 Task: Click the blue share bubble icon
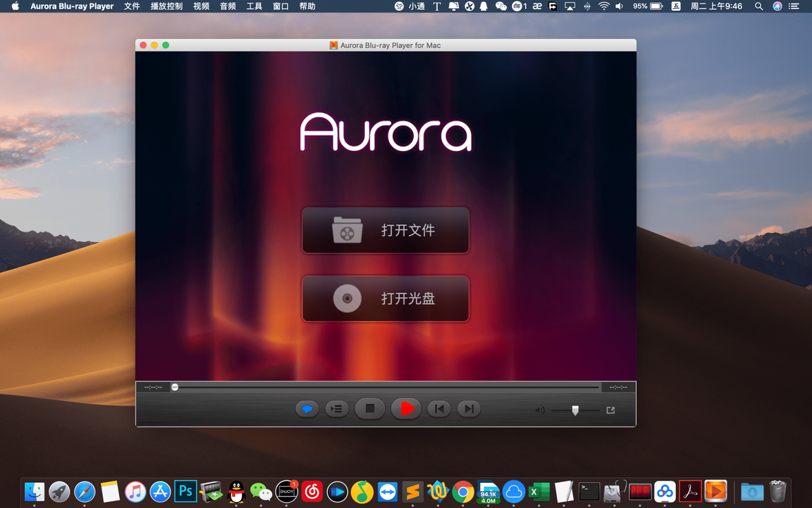tap(307, 408)
